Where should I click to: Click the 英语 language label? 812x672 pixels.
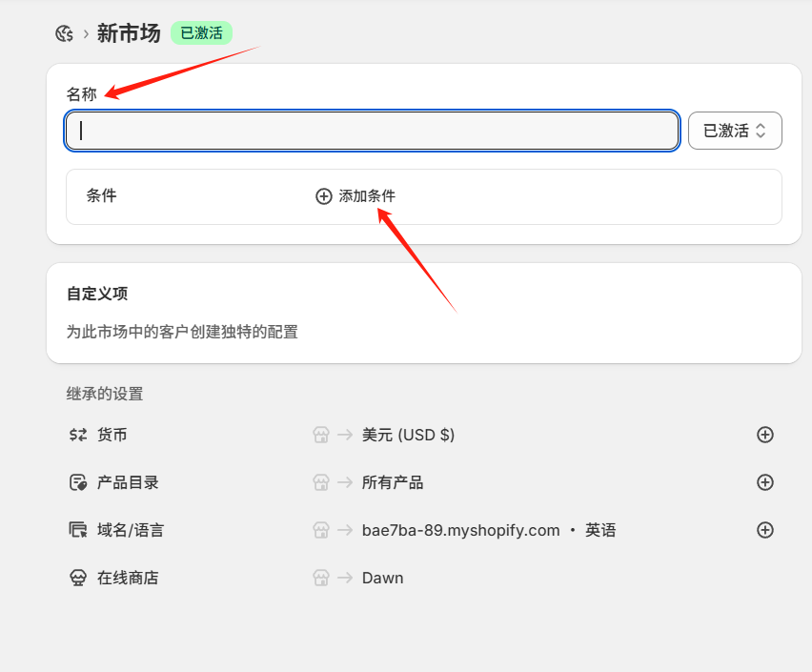(x=601, y=530)
